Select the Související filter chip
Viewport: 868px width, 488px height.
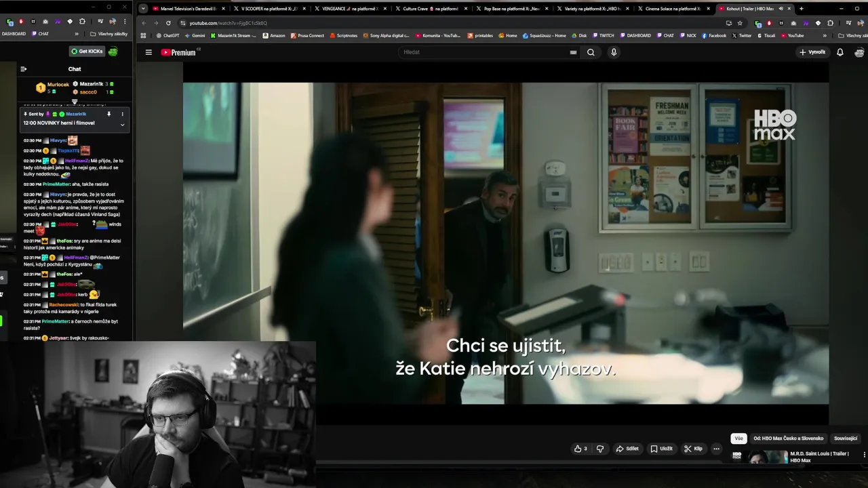click(x=846, y=439)
